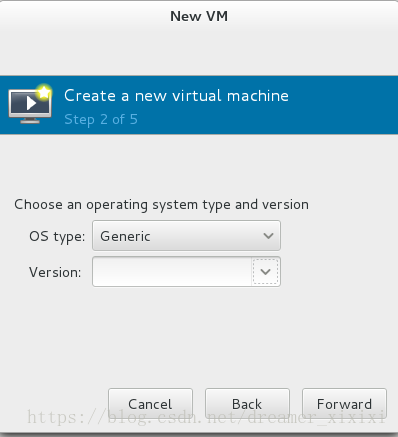The image size is (398, 437).
Task: Select the 'Create a new virtual machine' heading
Action: point(176,96)
